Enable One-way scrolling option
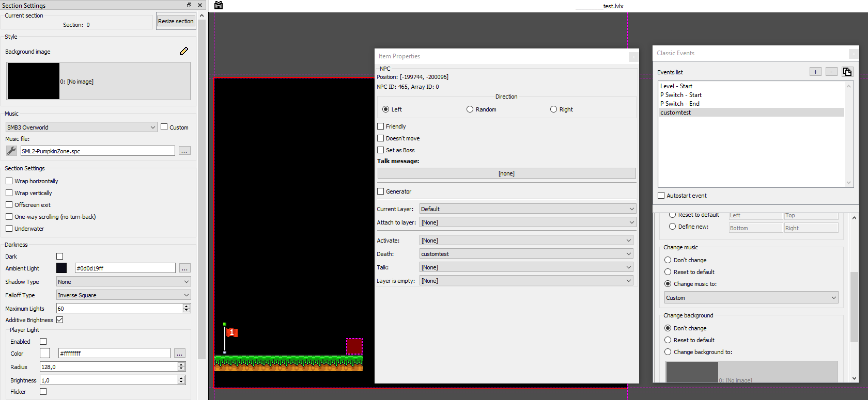868x400 pixels. [x=9, y=216]
